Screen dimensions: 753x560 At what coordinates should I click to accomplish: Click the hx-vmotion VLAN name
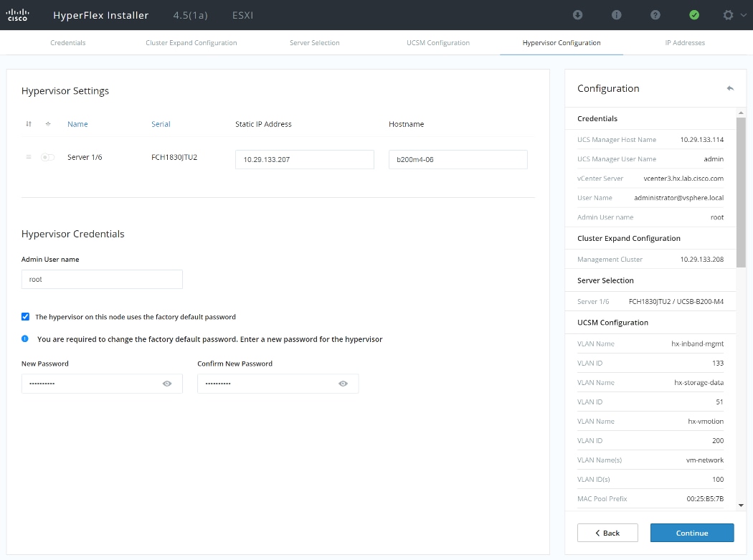706,421
